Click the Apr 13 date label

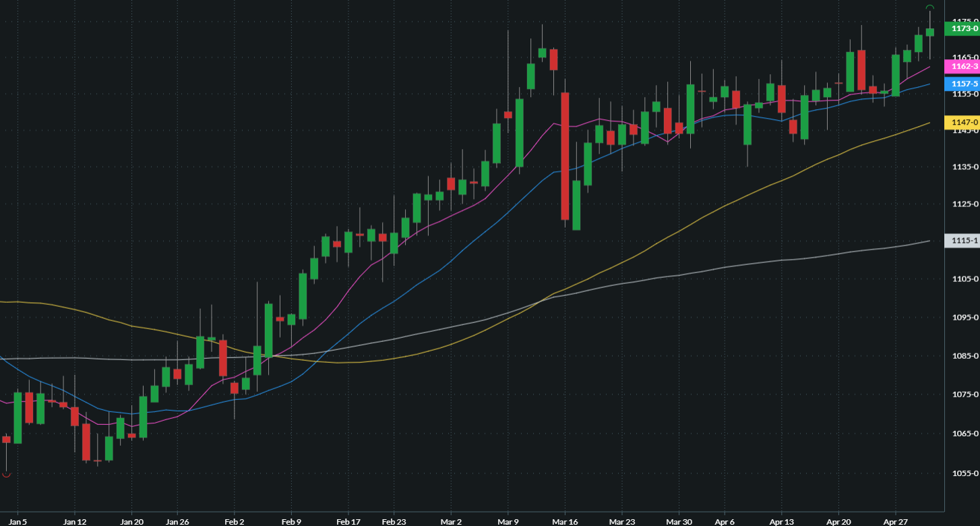[x=781, y=521]
